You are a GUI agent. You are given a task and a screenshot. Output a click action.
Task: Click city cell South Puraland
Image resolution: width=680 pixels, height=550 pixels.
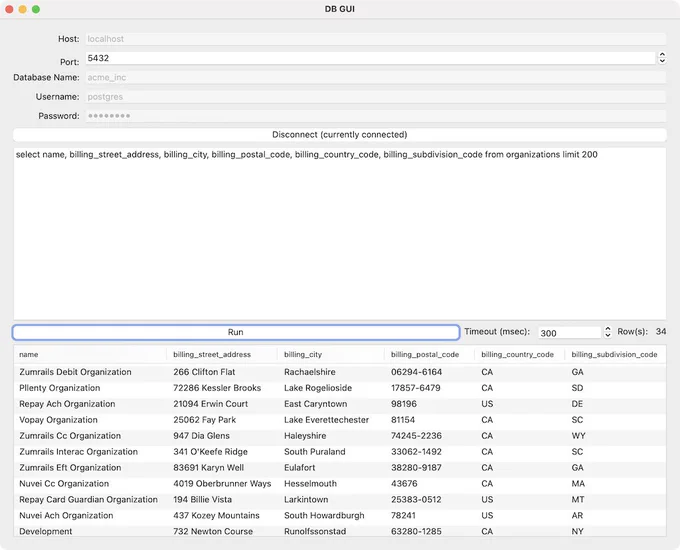tap(314, 452)
